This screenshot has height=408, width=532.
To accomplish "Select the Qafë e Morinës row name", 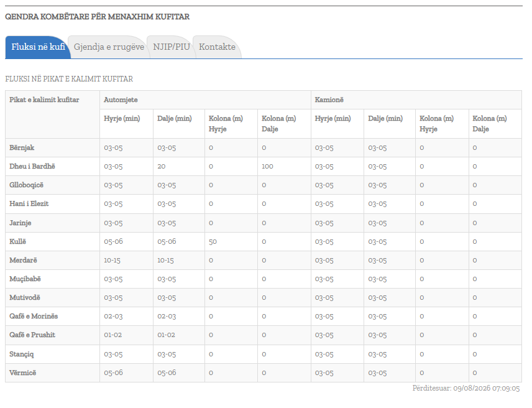I will pyautogui.click(x=34, y=317).
